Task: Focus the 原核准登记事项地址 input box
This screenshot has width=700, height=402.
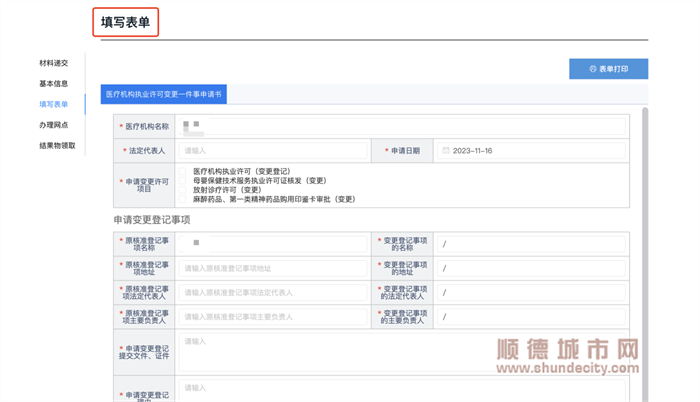Action: 272,268
